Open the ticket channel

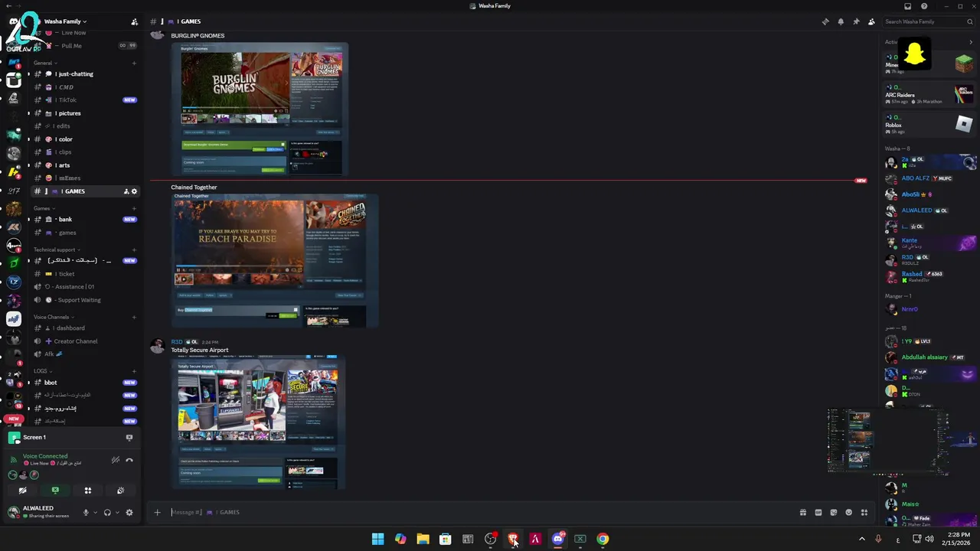84,274
